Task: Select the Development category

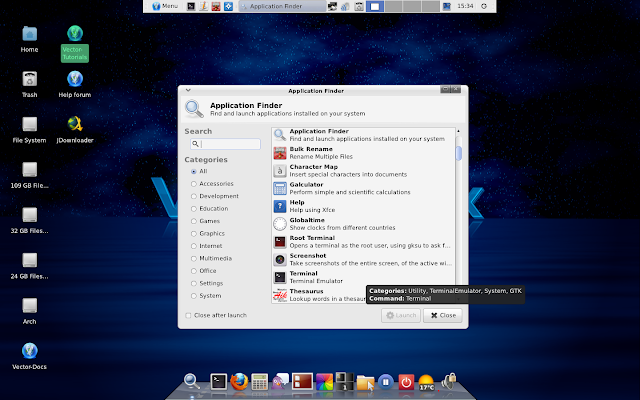Action: coord(215,196)
